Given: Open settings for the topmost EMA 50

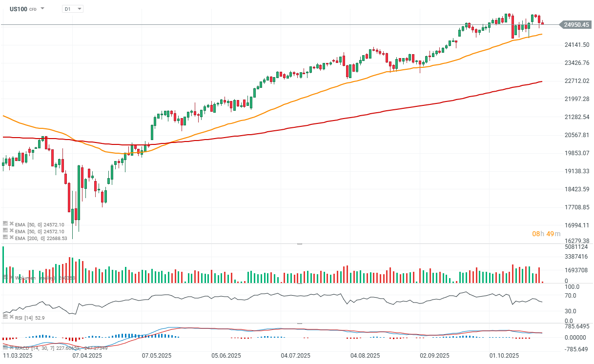Looking at the screenshot, I should point(5,223).
